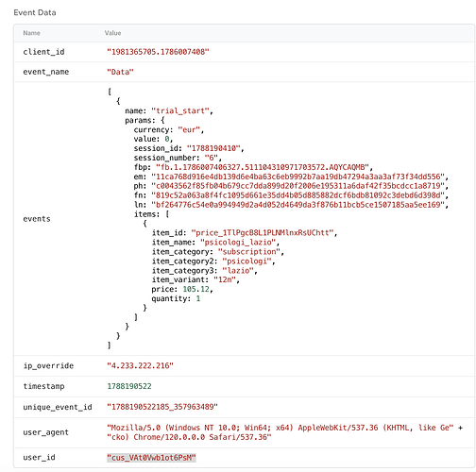Viewport: 476px width, 472px height.
Task: Select the item_name "psicologi_lazio" value
Action: (x=238, y=243)
